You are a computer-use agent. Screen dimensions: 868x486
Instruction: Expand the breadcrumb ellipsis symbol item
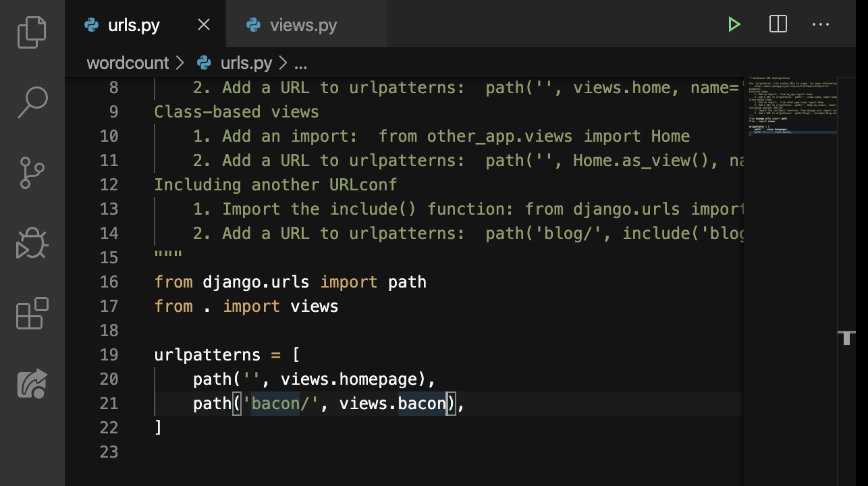(301, 63)
